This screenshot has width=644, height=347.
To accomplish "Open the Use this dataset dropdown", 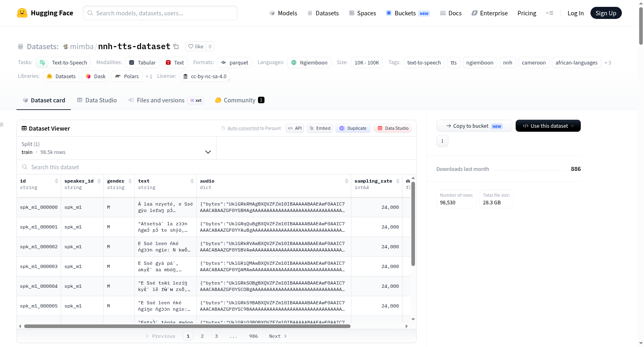I will coord(548,126).
